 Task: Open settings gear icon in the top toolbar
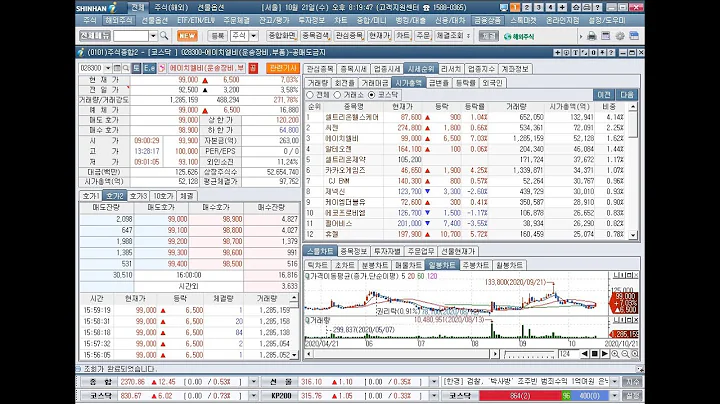(x=620, y=36)
